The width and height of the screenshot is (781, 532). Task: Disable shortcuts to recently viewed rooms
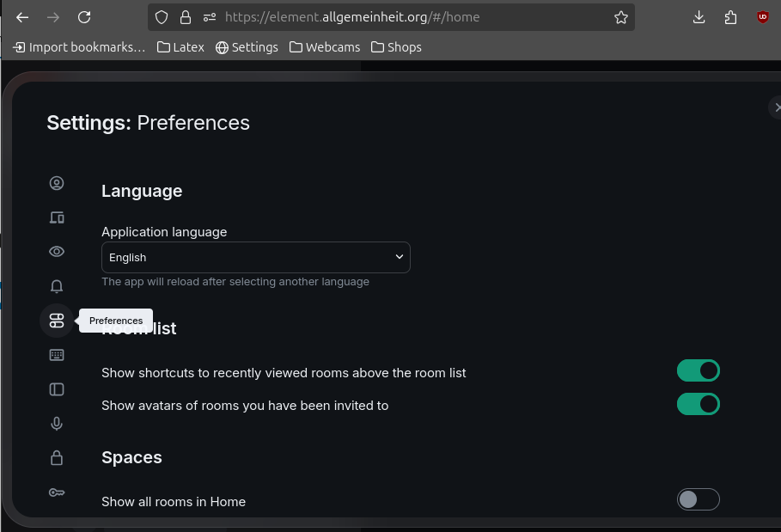(x=698, y=370)
